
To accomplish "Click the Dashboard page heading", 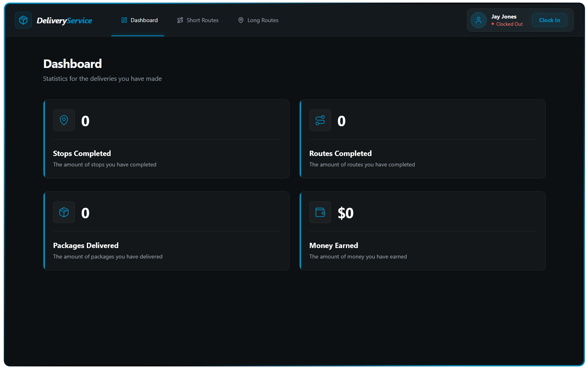I will (72, 64).
